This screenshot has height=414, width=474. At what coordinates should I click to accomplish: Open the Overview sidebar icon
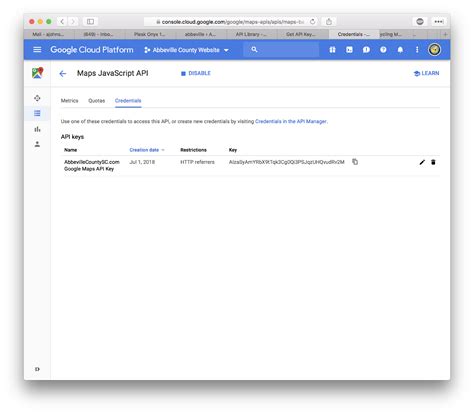(x=37, y=98)
